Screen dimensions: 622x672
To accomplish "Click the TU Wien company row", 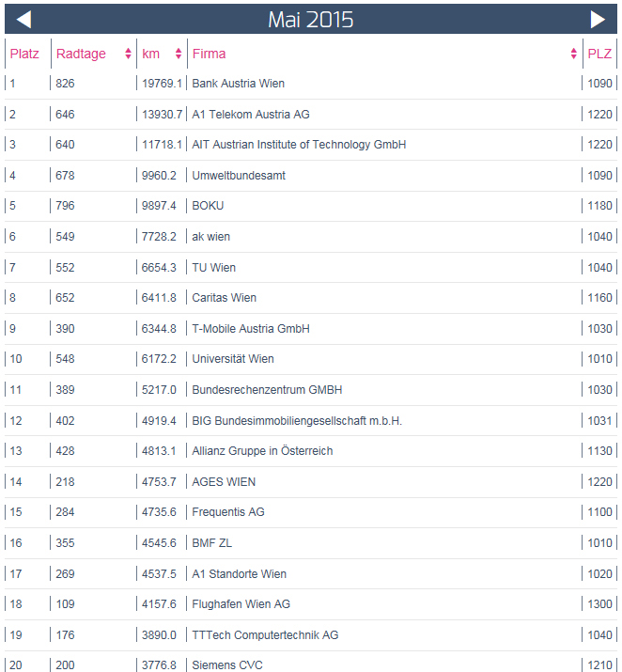I will coord(213,268).
